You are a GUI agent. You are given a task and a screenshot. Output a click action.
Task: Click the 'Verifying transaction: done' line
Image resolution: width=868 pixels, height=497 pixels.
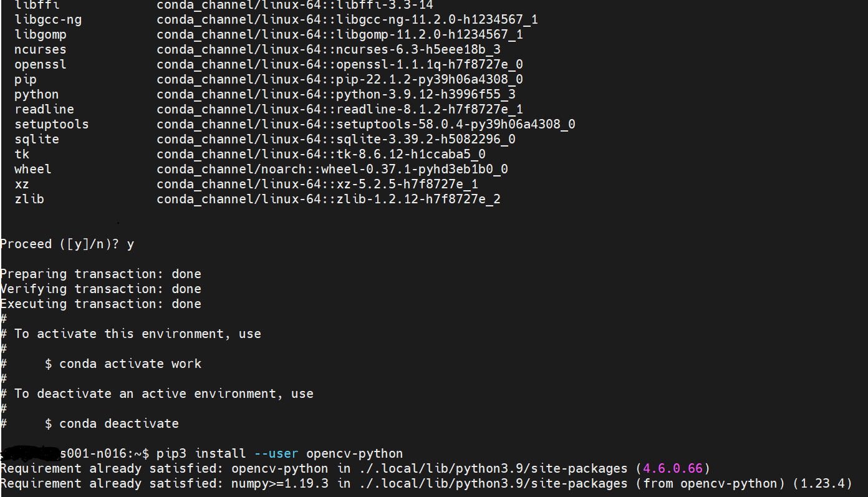click(x=101, y=289)
